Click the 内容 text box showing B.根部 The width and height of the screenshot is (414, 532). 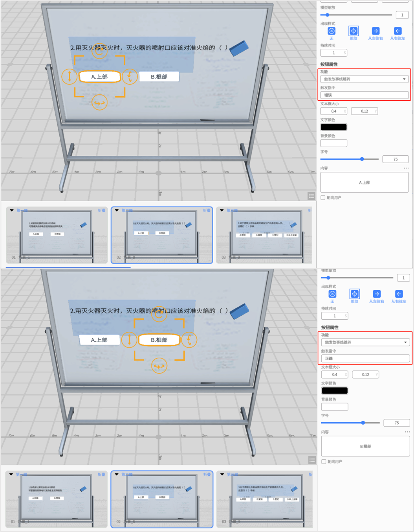pyautogui.click(x=366, y=446)
